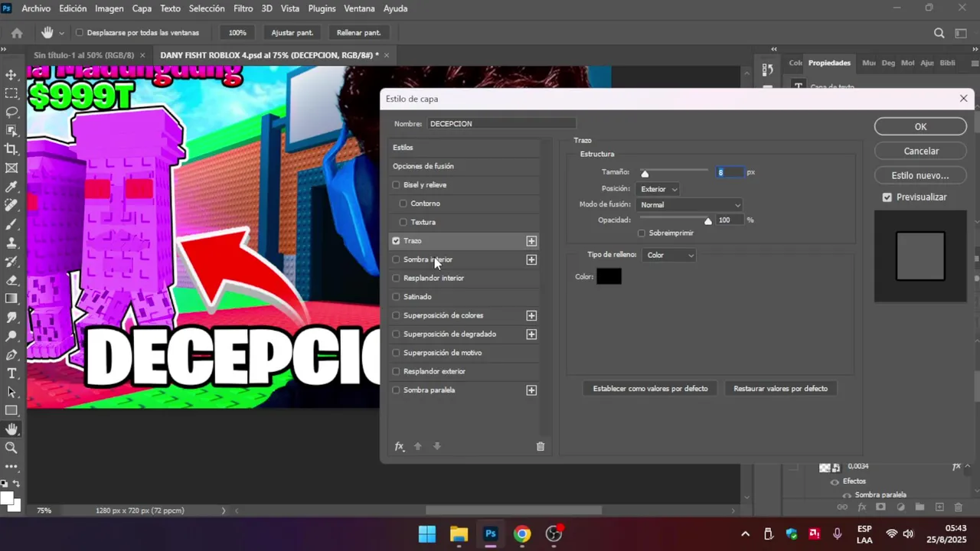980x551 pixels.
Task: Click the delete layer trash icon in layers panel
Action: [959, 507]
